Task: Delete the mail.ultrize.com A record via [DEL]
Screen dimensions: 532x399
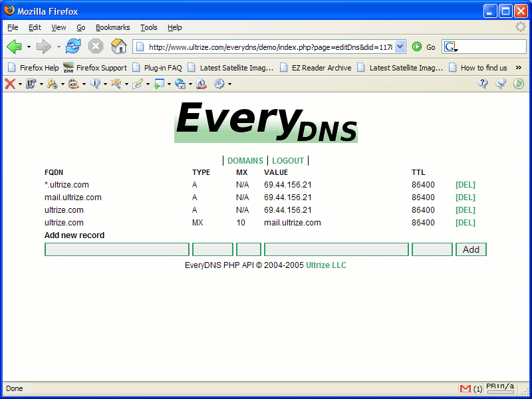Action: coord(465,197)
